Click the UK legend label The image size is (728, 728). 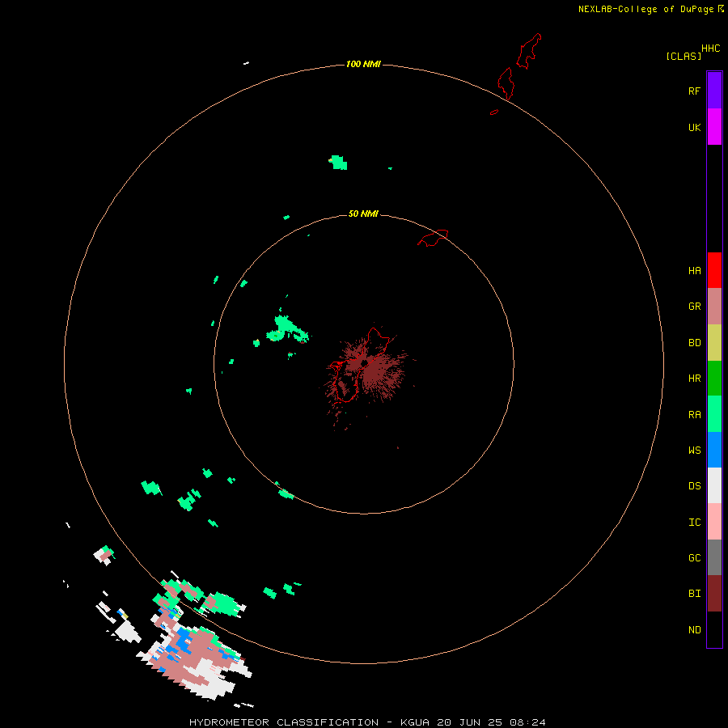click(x=694, y=127)
